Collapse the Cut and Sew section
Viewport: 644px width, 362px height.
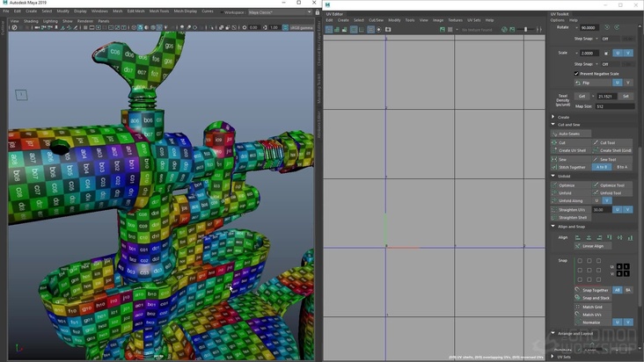(x=553, y=124)
